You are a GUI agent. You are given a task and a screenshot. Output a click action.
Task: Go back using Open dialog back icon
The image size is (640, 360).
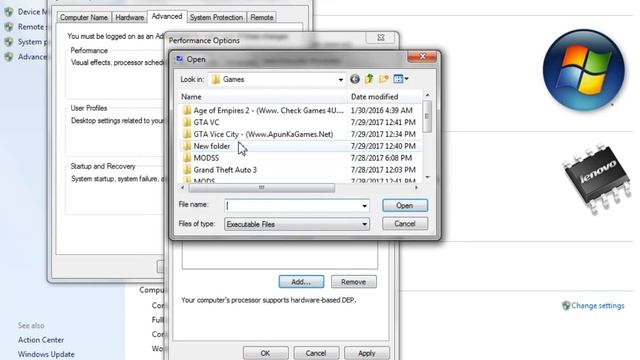point(355,79)
